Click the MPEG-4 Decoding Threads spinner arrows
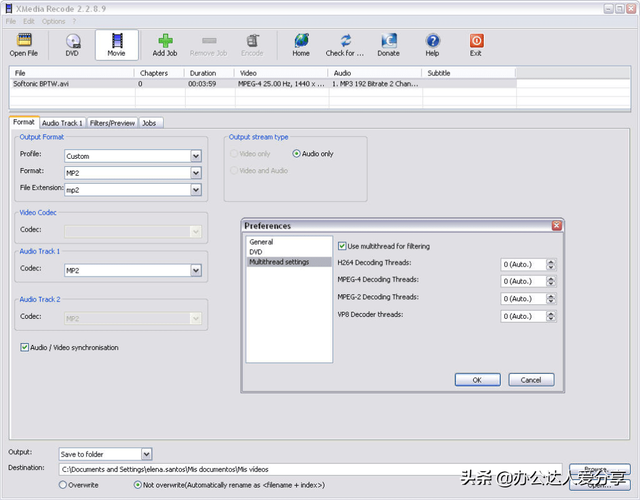This screenshot has width=640, height=500. point(551,281)
